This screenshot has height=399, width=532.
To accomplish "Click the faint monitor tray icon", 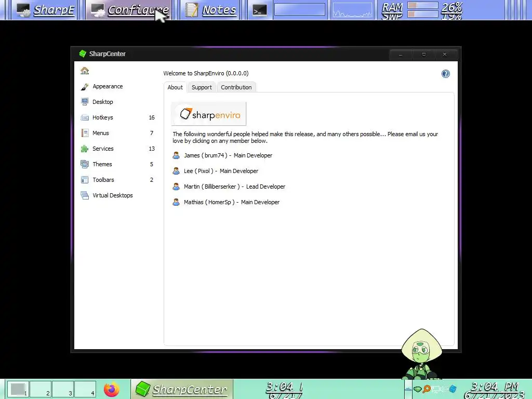I will click(436, 389).
